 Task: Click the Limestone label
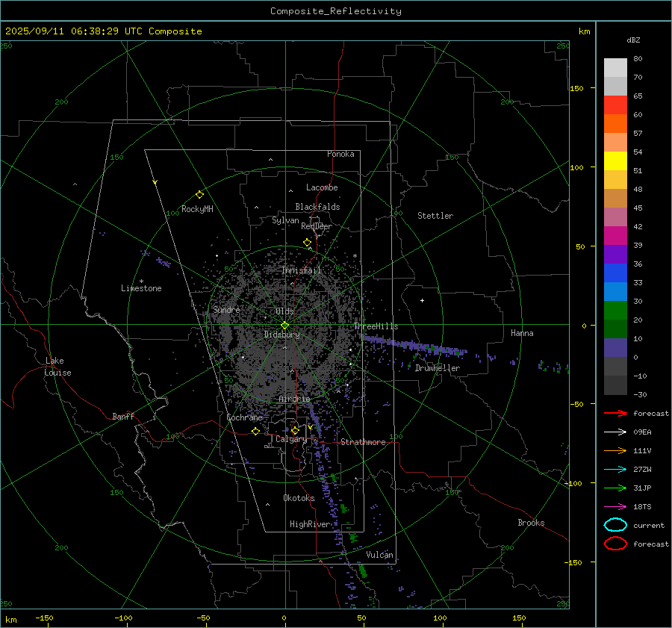pyautogui.click(x=141, y=288)
